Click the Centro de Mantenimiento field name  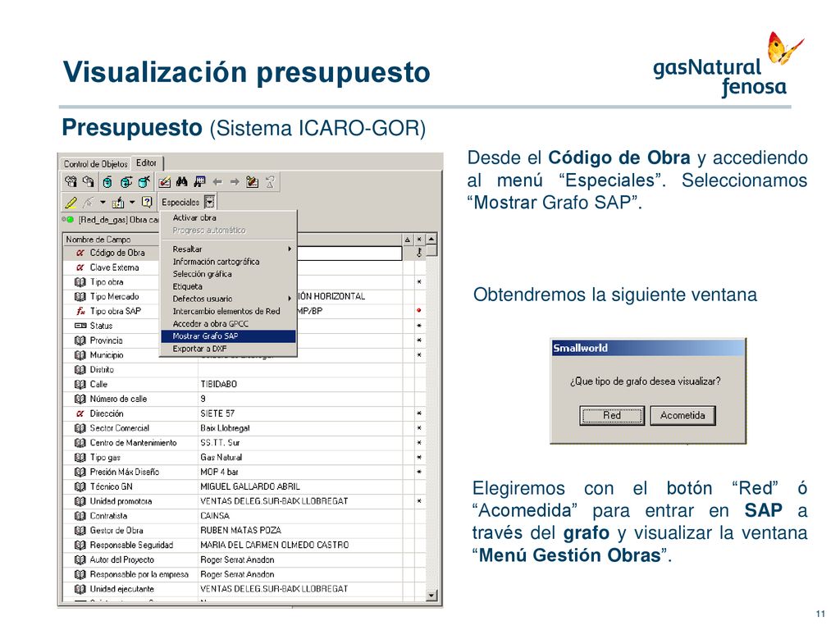(x=134, y=443)
